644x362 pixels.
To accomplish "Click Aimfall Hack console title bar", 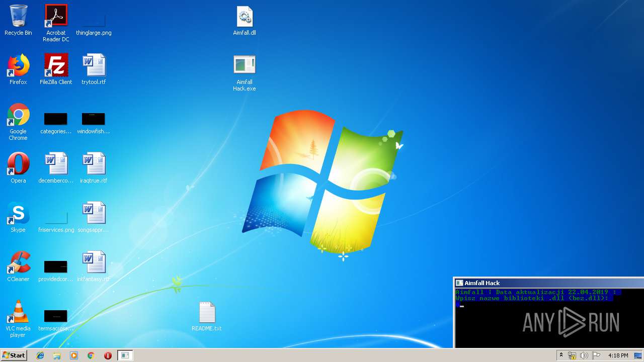I will (x=549, y=283).
